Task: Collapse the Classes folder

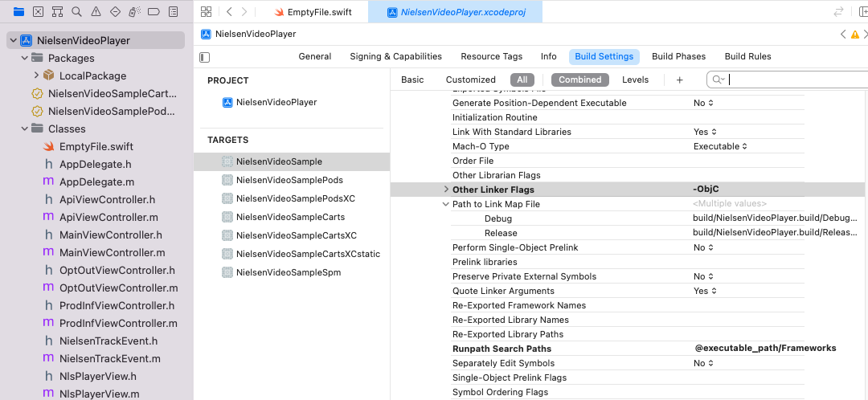Action: (x=24, y=129)
